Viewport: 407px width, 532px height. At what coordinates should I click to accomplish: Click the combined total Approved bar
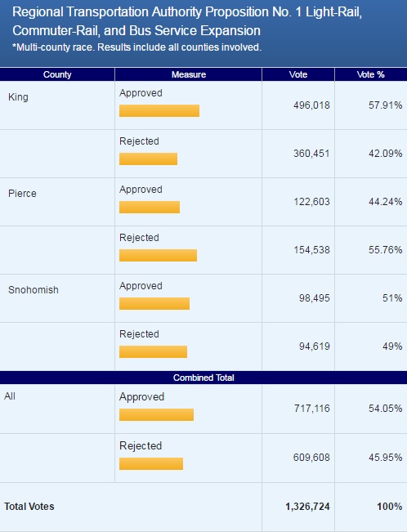(156, 415)
